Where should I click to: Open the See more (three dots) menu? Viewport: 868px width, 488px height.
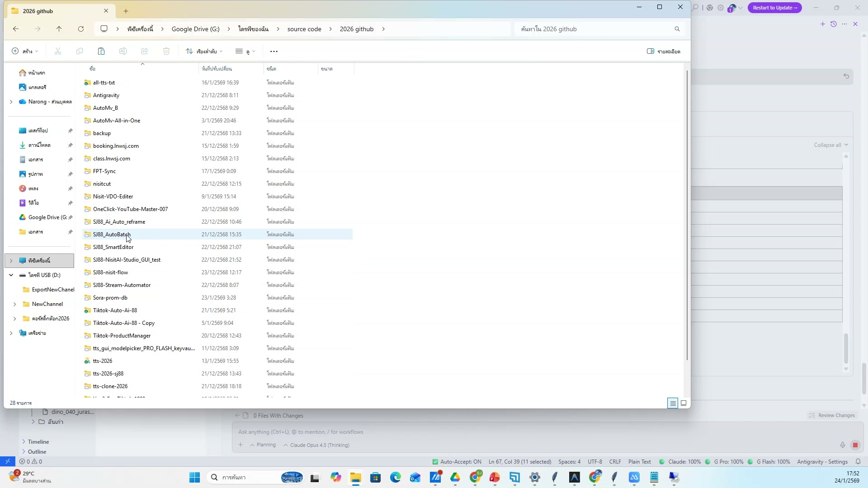[274, 52]
